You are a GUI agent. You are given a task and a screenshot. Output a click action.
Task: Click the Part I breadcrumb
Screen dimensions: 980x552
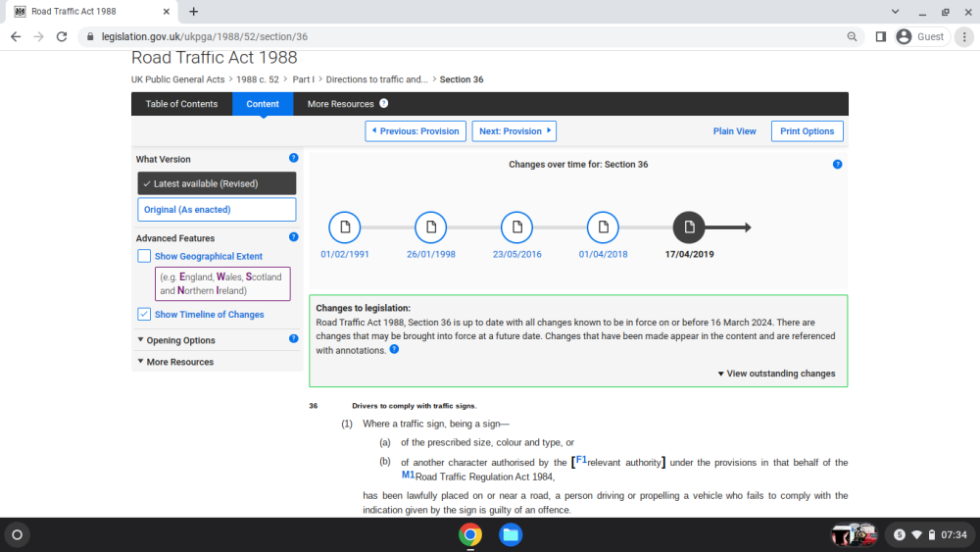point(303,79)
